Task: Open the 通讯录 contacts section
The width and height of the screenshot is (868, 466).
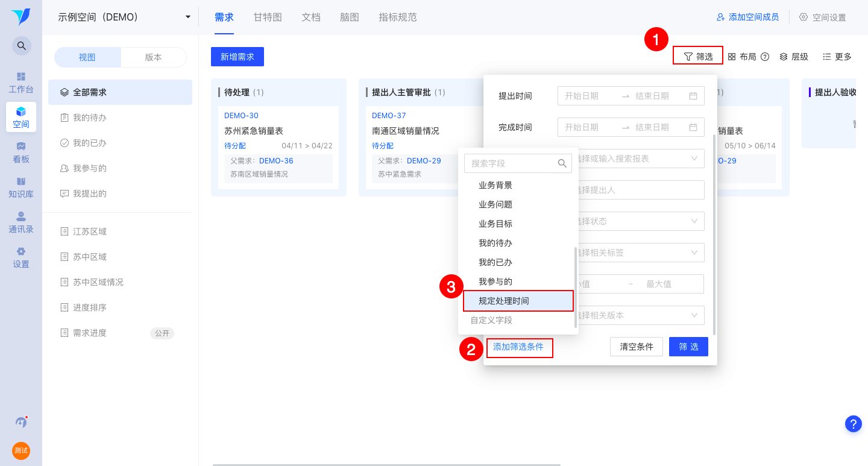Action: click(x=21, y=222)
